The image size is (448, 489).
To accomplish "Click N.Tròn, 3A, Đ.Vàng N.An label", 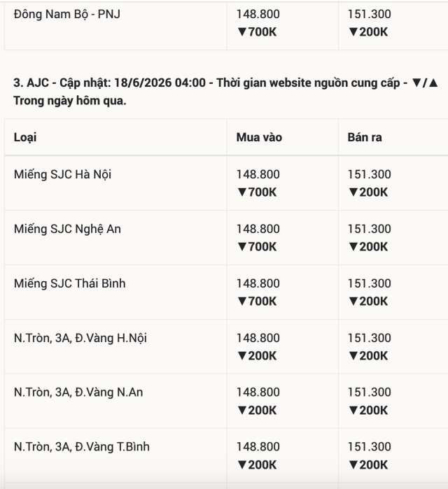I will point(78,392).
